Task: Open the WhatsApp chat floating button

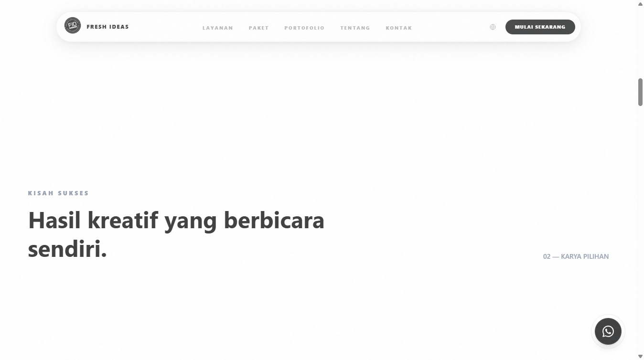Action: click(x=608, y=331)
